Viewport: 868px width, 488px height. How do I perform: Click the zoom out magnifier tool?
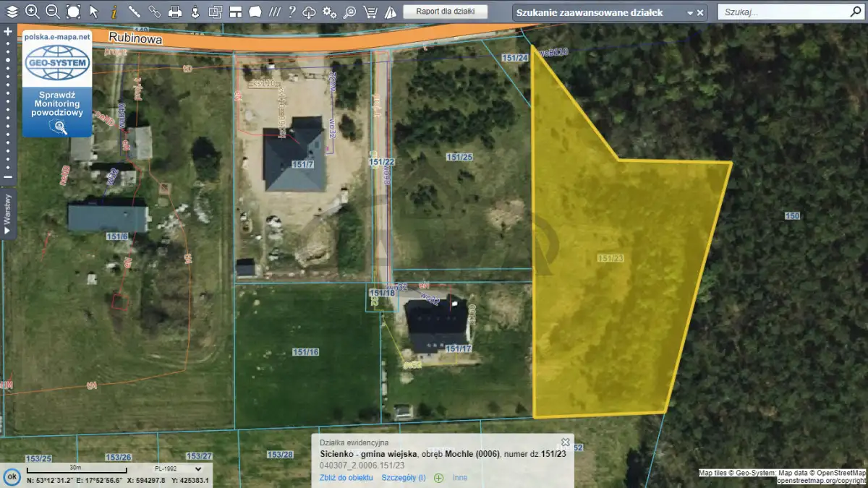point(52,12)
